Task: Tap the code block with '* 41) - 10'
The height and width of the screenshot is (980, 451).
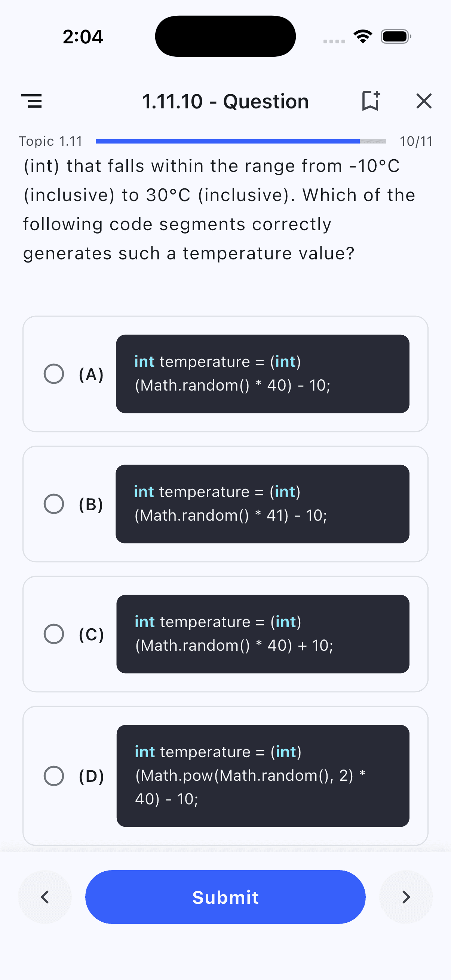Action: [263, 504]
